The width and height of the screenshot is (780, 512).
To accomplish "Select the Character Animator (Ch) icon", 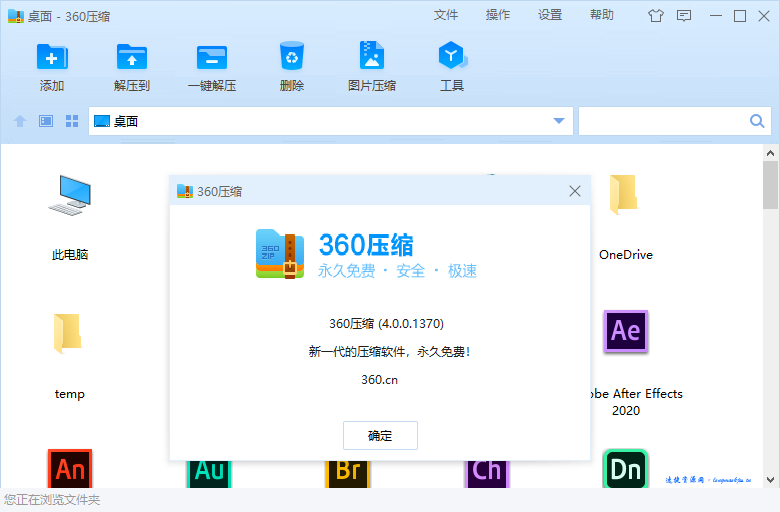I will [487, 474].
